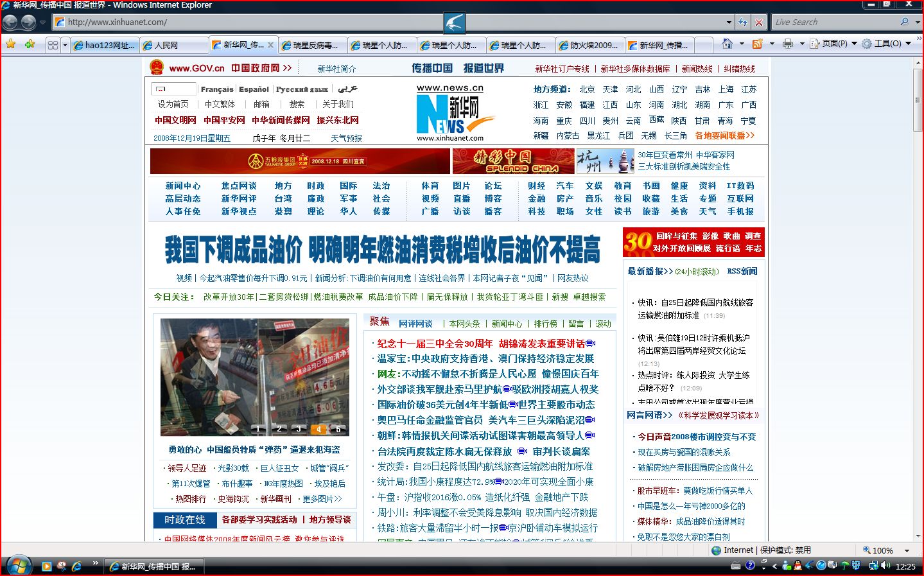Click the 中国政府网 link
924x576 pixels.
(x=261, y=68)
